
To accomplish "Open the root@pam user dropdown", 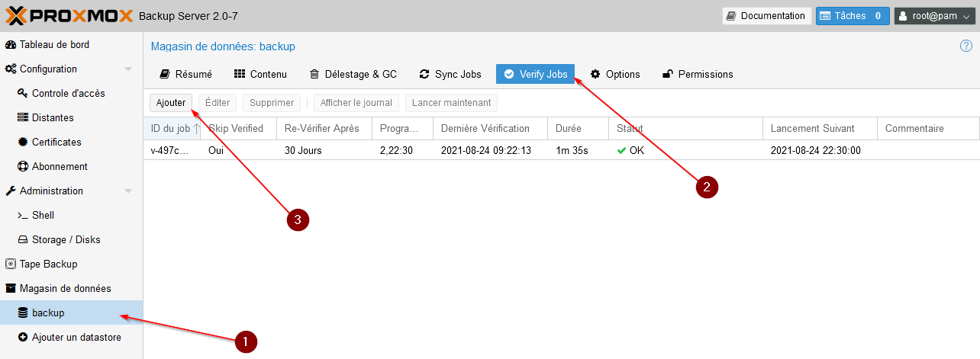I will coord(935,16).
